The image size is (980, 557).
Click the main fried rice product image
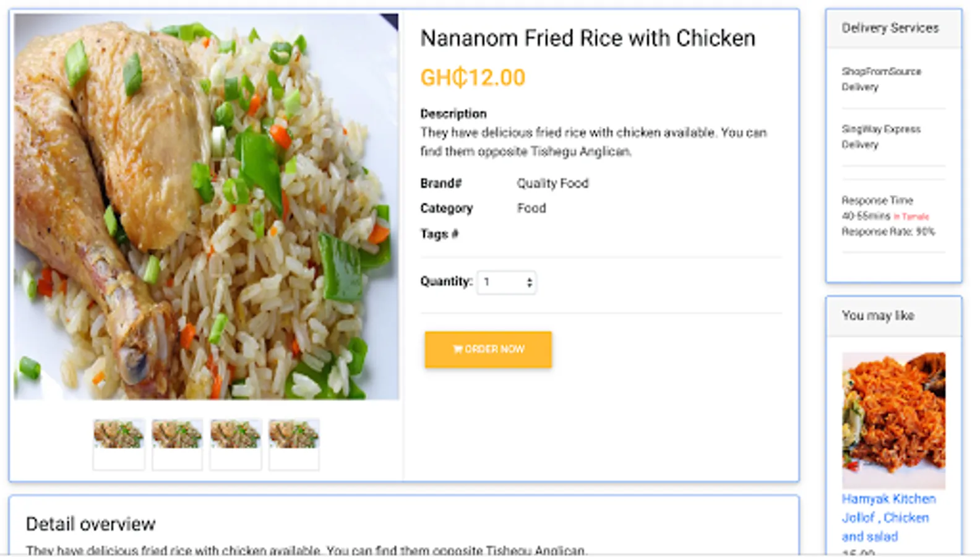click(x=206, y=206)
